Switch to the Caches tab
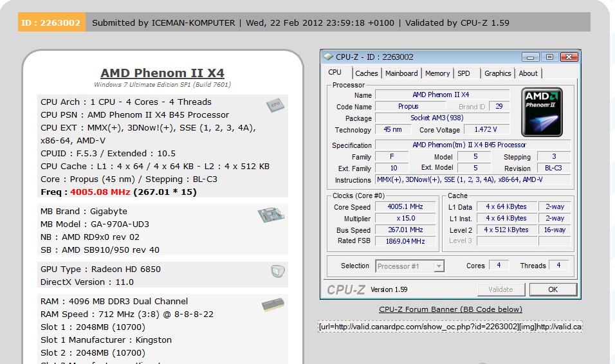Viewport: 615px width, 364px height. click(x=366, y=73)
